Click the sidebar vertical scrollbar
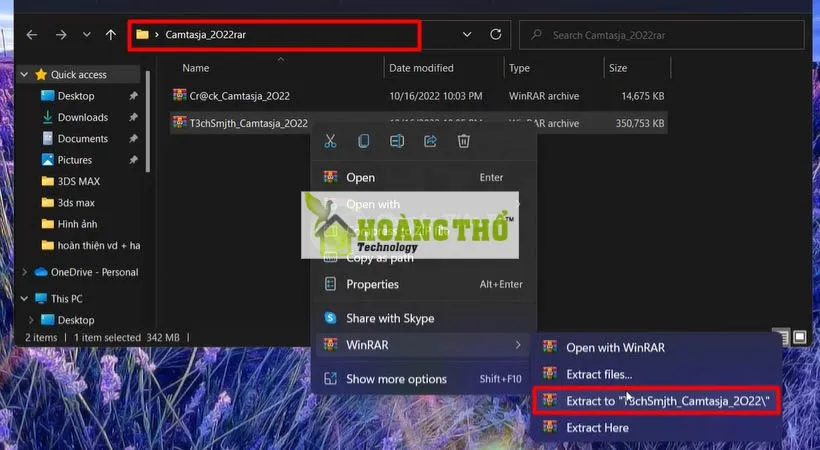Screen dimensions: 820x450 tap(148, 121)
